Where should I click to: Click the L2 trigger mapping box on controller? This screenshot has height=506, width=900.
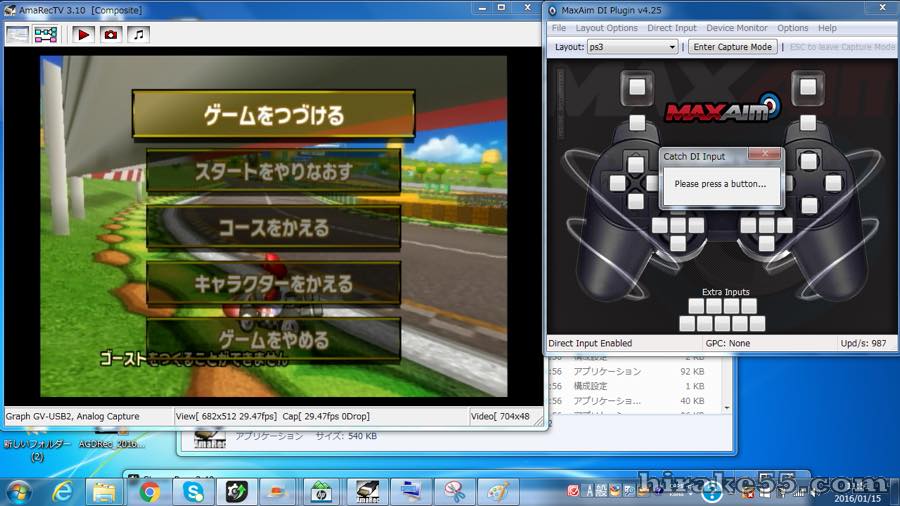(x=637, y=87)
